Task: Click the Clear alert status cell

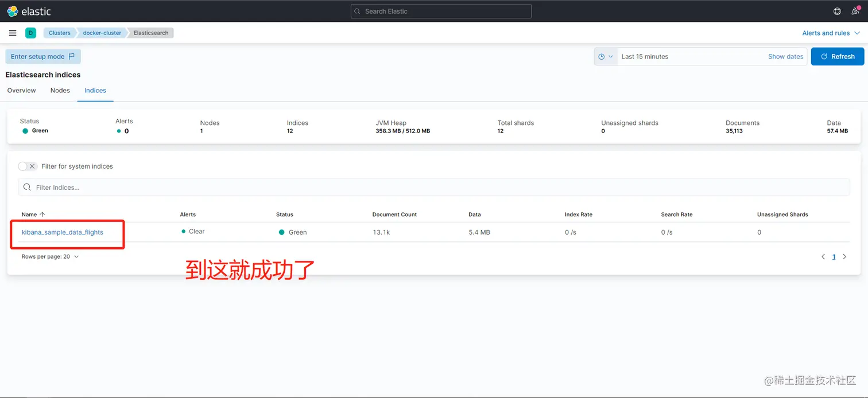Action: (193, 232)
